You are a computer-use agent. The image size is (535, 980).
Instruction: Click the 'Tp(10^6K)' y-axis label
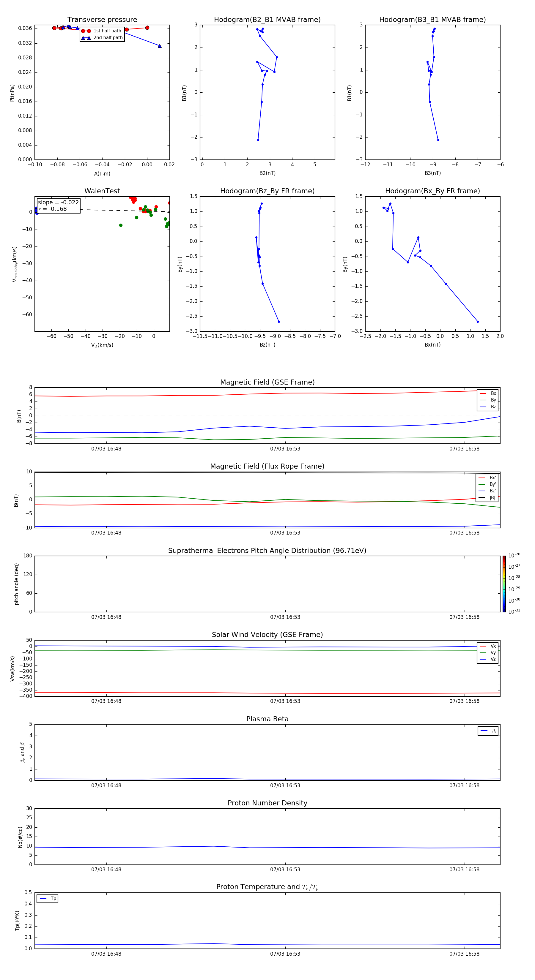(x=17, y=921)
